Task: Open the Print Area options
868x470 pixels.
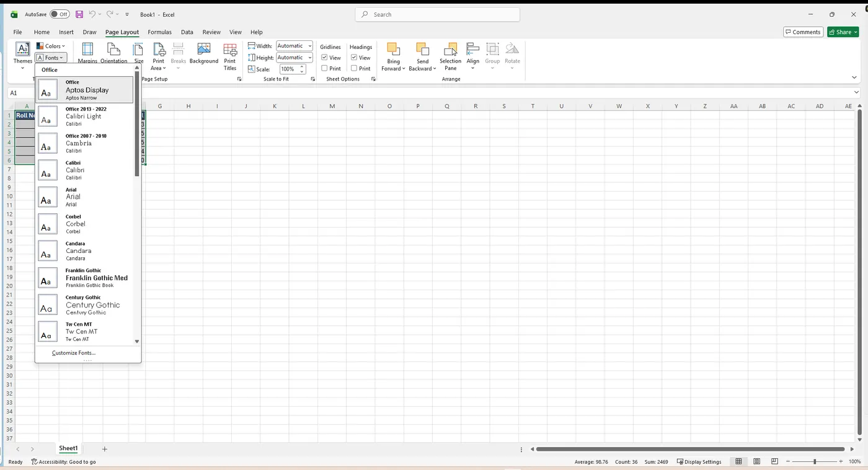Action: click(x=159, y=56)
